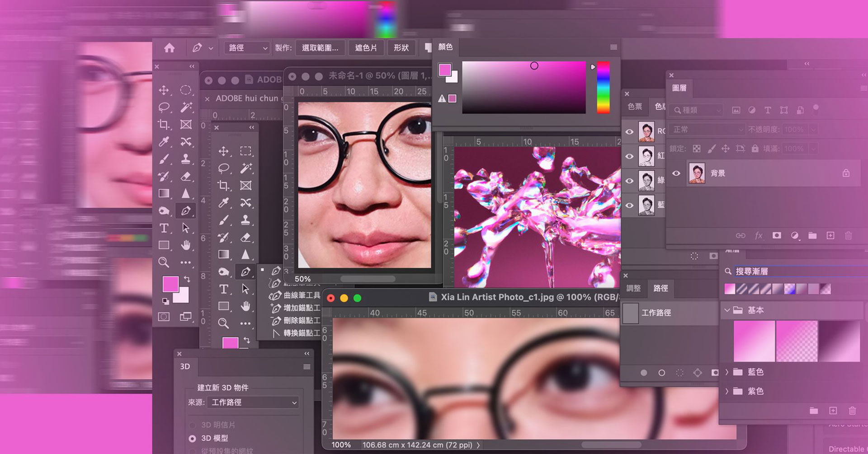
Task: Add a layer style with fx icon
Action: coord(759,235)
